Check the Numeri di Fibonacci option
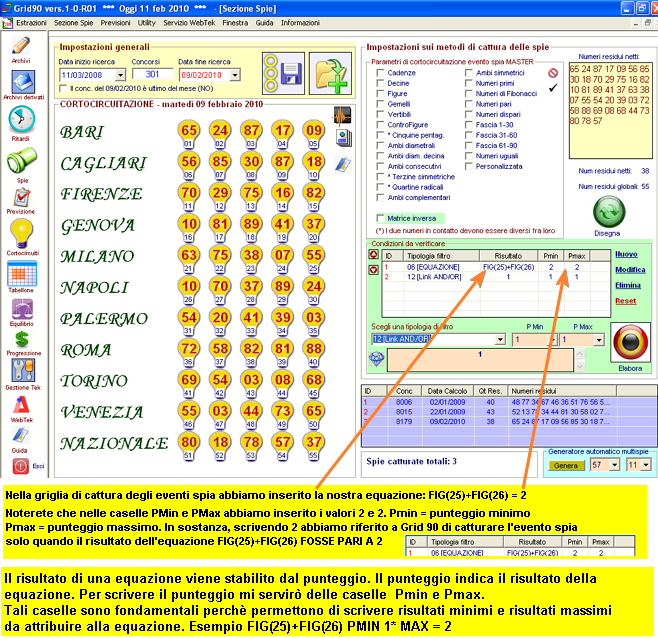 tap(469, 94)
